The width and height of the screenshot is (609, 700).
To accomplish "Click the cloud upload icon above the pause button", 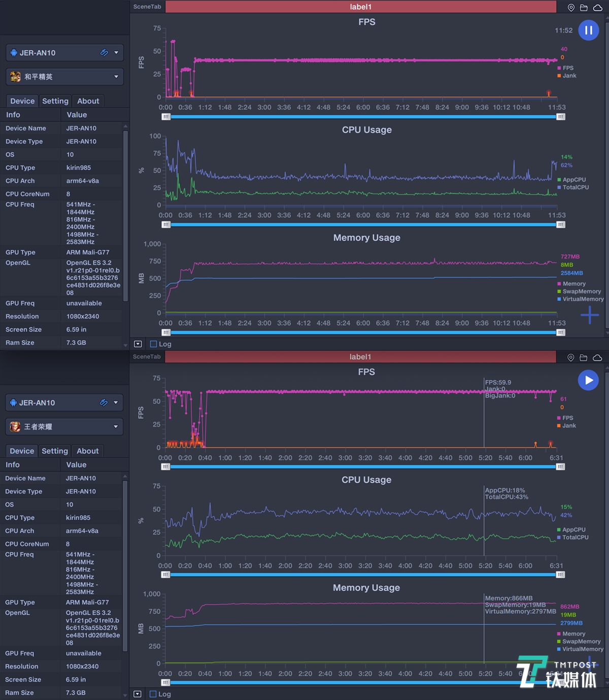I will (597, 8).
